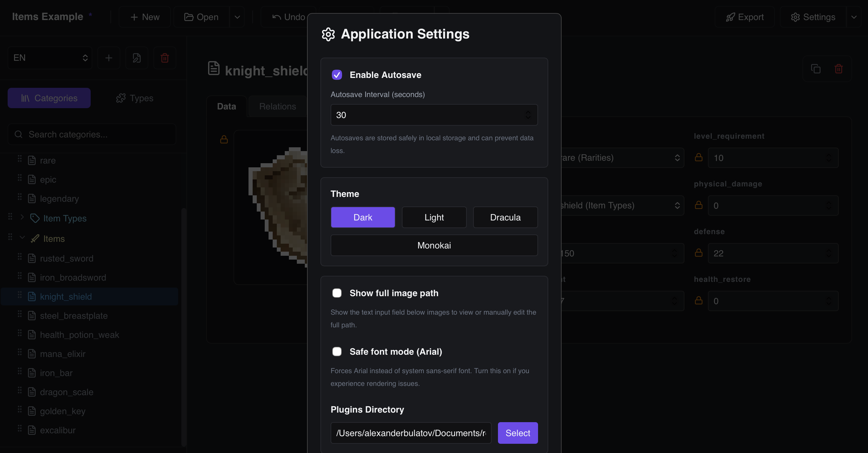
Task: Click document icon of golden_key
Action: 32,411
